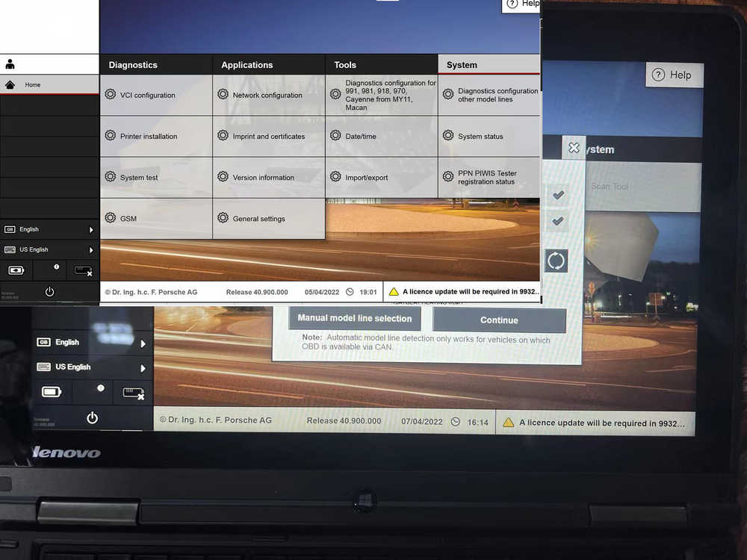Click status indicator dot on laptop sidebar
This screenshot has width=747, height=560.
click(x=101, y=388)
